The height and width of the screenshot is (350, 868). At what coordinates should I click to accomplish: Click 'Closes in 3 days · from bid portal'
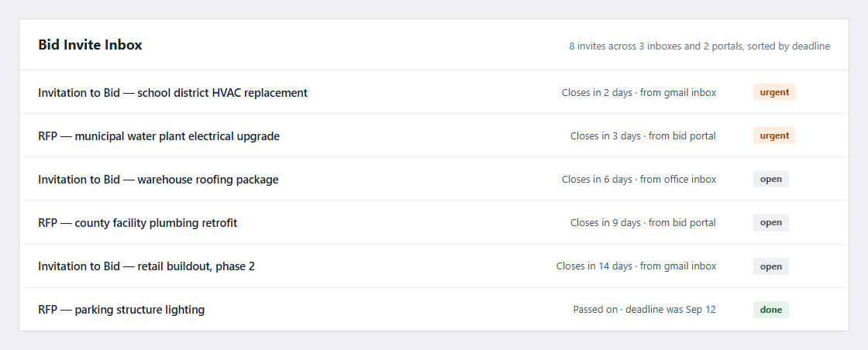point(643,136)
